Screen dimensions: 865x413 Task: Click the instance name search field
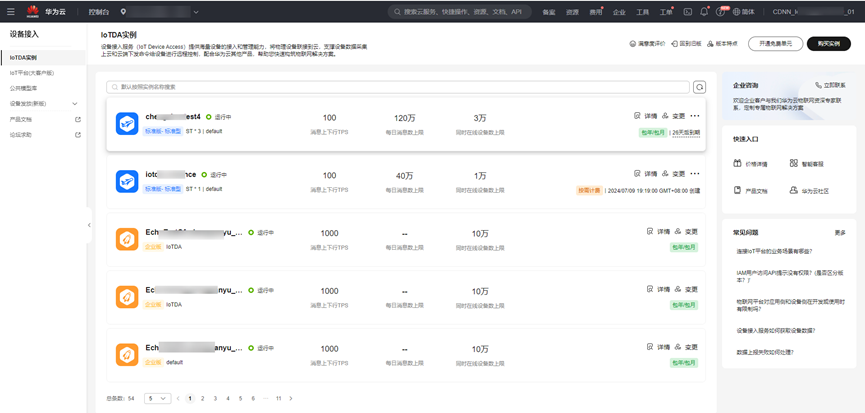[x=398, y=87]
